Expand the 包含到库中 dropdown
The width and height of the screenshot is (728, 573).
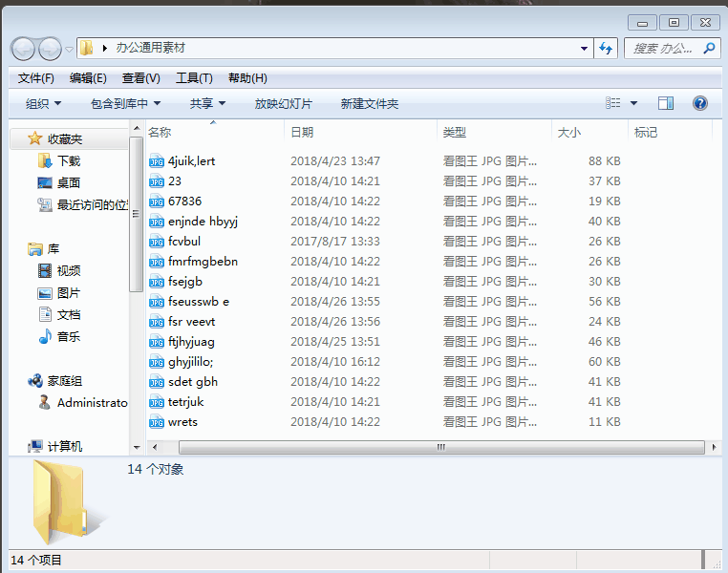click(125, 103)
